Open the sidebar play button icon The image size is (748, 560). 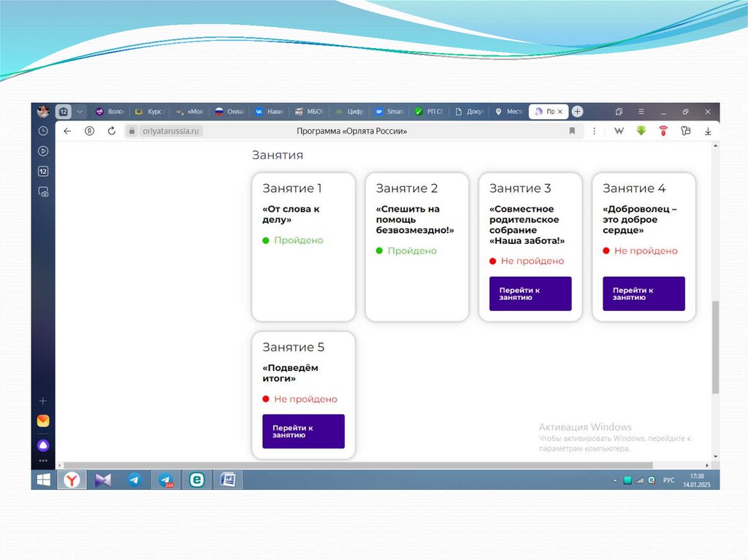coord(43,151)
